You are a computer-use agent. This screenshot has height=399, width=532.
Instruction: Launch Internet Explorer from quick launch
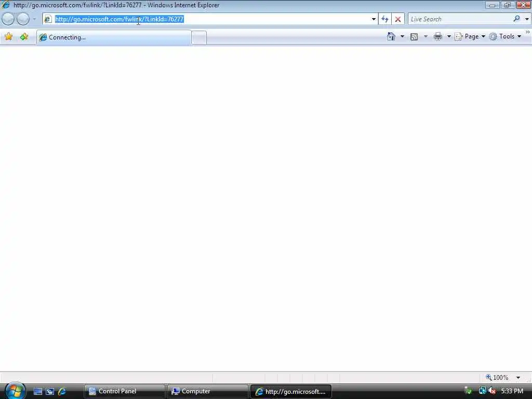(62, 392)
